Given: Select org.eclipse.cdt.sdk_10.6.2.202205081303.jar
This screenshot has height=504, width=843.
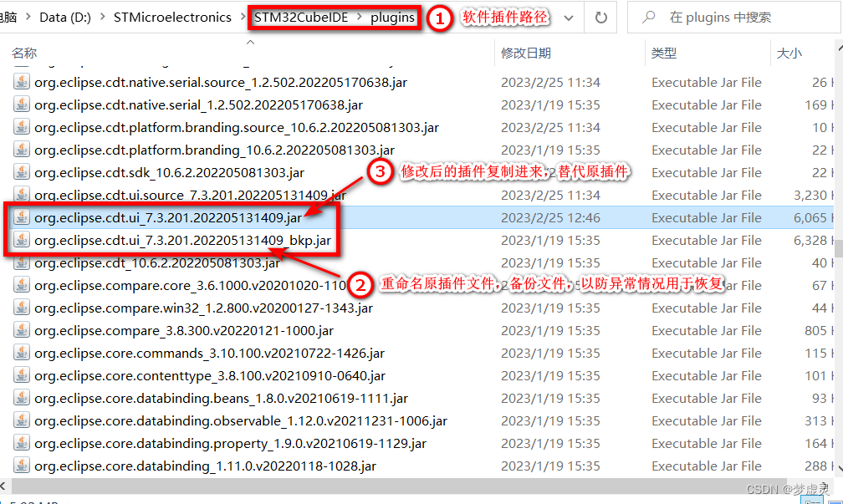Looking at the screenshot, I should 169,172.
